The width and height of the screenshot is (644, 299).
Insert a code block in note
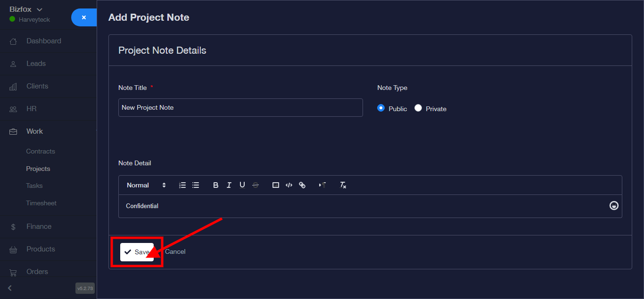(x=289, y=185)
